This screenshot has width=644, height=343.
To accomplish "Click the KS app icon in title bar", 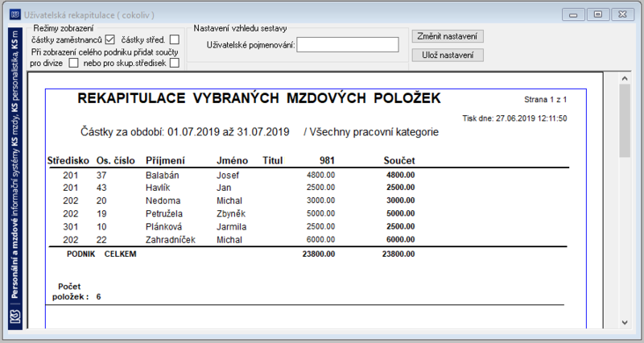I will (15, 14).
